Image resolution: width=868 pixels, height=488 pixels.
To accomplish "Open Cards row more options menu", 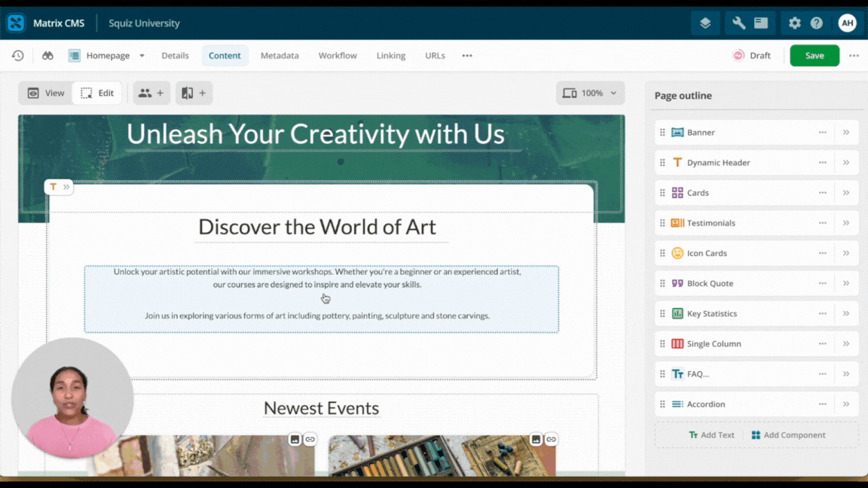I will point(823,193).
